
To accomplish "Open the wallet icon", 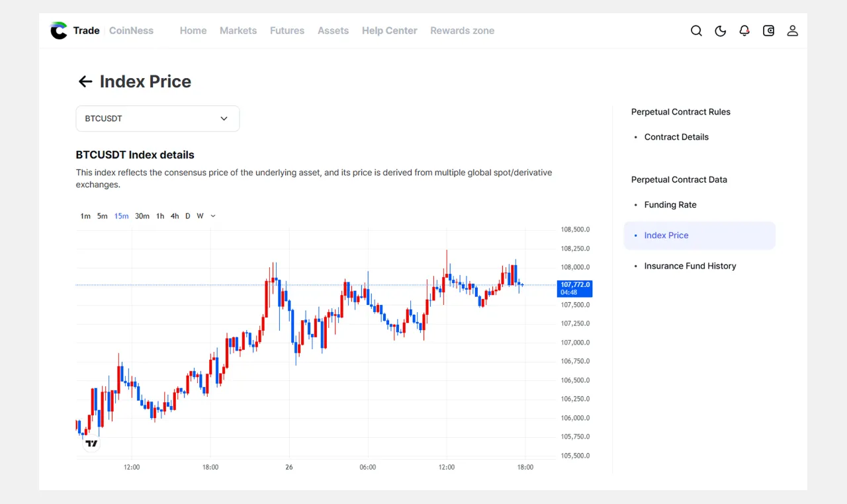I will pos(768,30).
